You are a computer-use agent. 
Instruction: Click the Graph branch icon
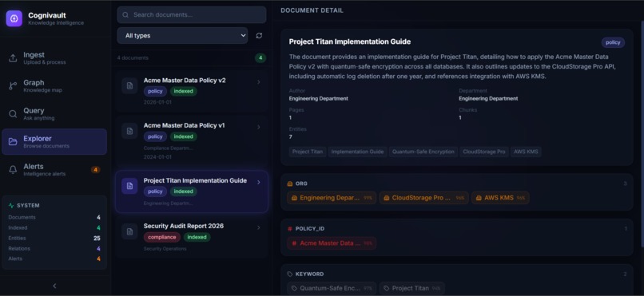click(x=13, y=86)
